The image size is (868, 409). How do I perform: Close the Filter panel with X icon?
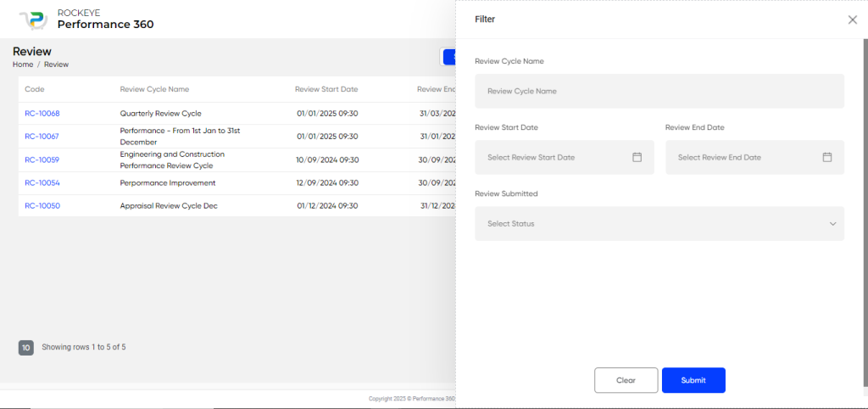pos(853,20)
